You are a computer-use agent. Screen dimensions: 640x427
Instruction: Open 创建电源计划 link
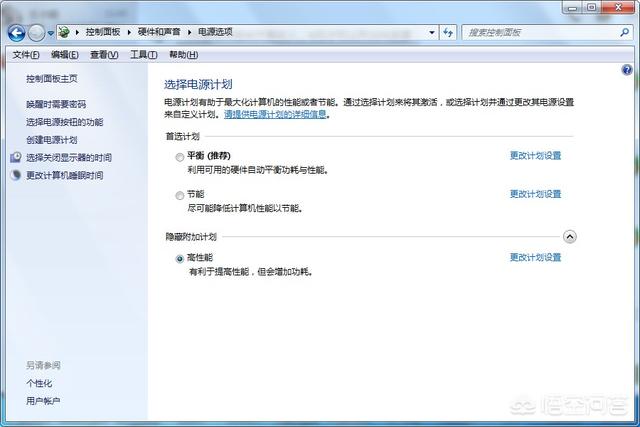pyautogui.click(x=52, y=140)
